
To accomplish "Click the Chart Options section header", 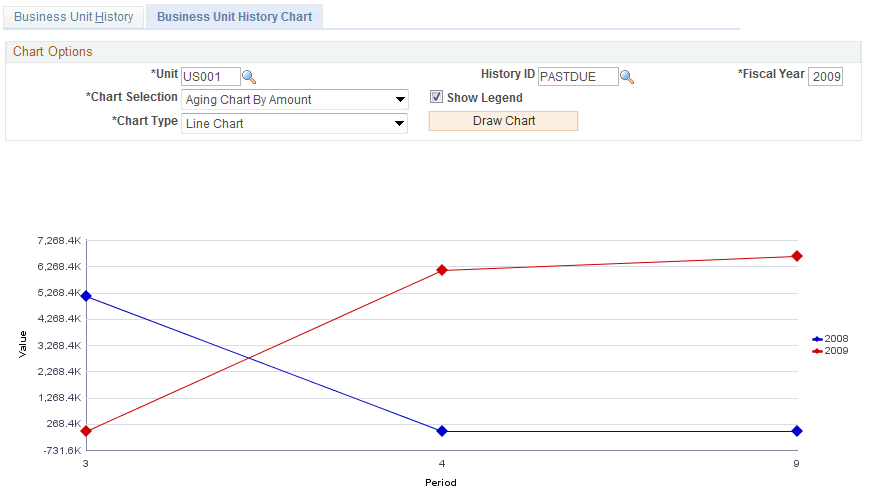I will (53, 52).
